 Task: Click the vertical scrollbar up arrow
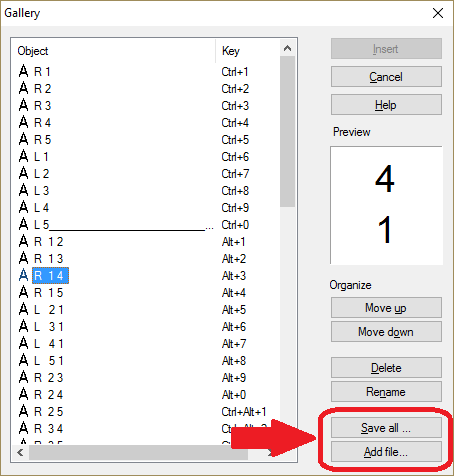(x=287, y=49)
